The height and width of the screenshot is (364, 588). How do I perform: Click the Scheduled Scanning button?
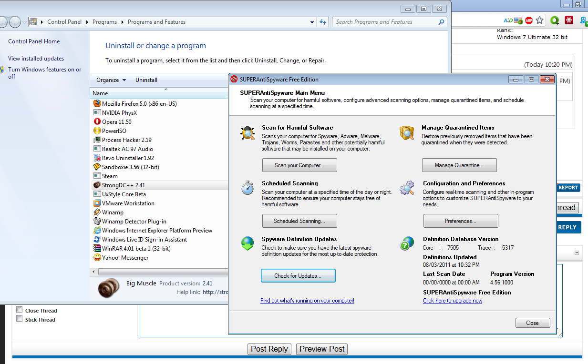pyautogui.click(x=299, y=221)
